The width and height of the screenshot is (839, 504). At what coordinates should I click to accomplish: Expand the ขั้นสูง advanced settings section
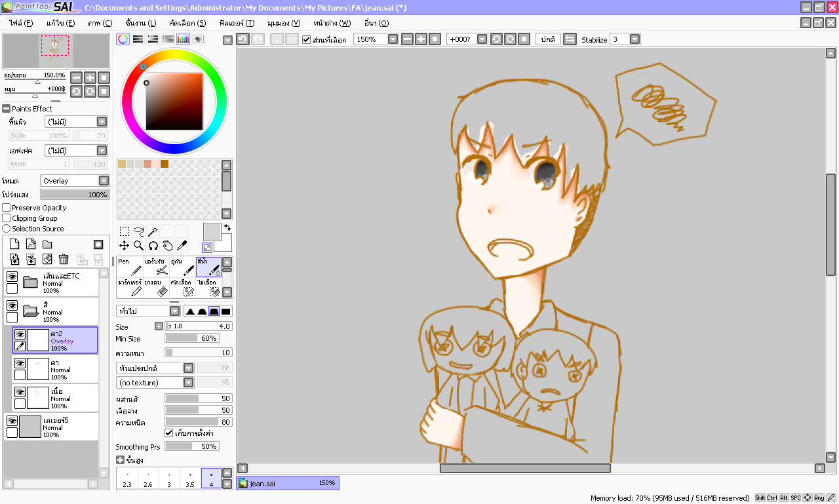[120, 460]
